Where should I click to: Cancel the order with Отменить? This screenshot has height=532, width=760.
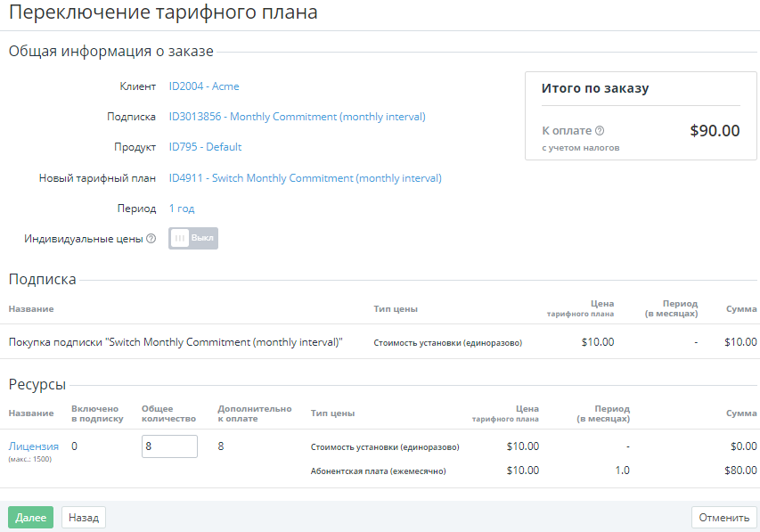[723, 517]
